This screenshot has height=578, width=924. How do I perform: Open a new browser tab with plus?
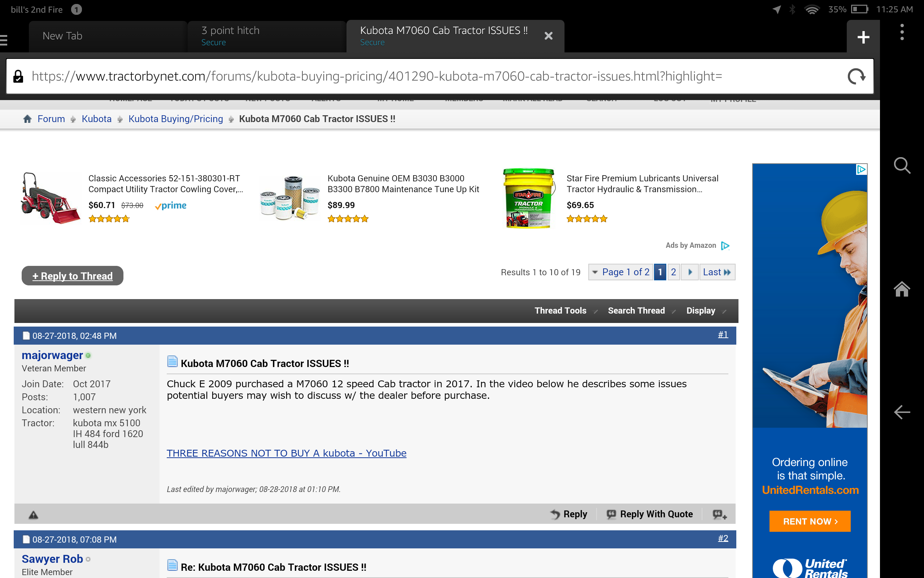coord(863,37)
